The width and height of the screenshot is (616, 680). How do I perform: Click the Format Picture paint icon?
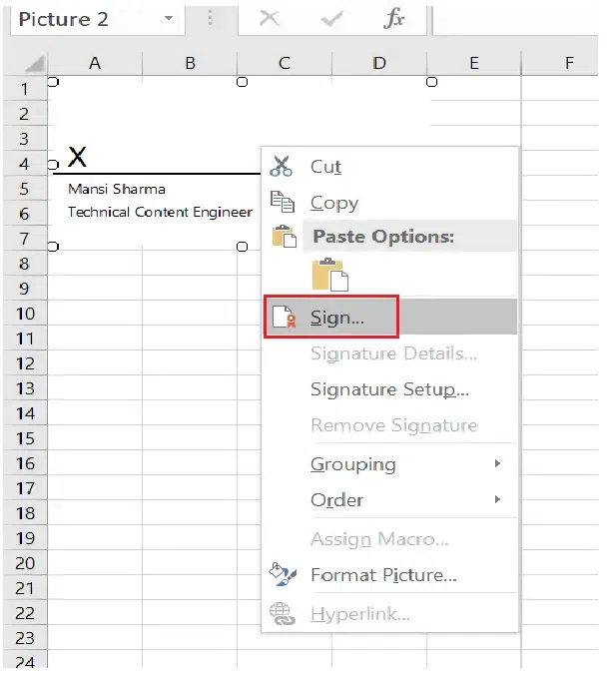pyautogui.click(x=282, y=574)
